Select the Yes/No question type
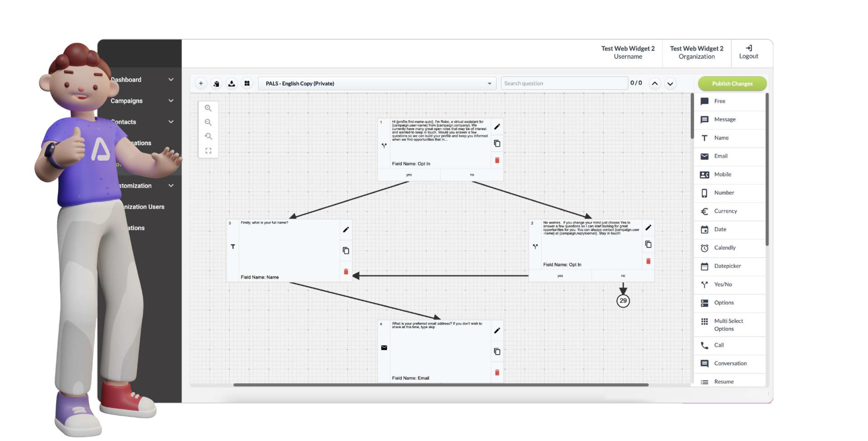Viewport: 868px width, 441px height. pos(722,285)
